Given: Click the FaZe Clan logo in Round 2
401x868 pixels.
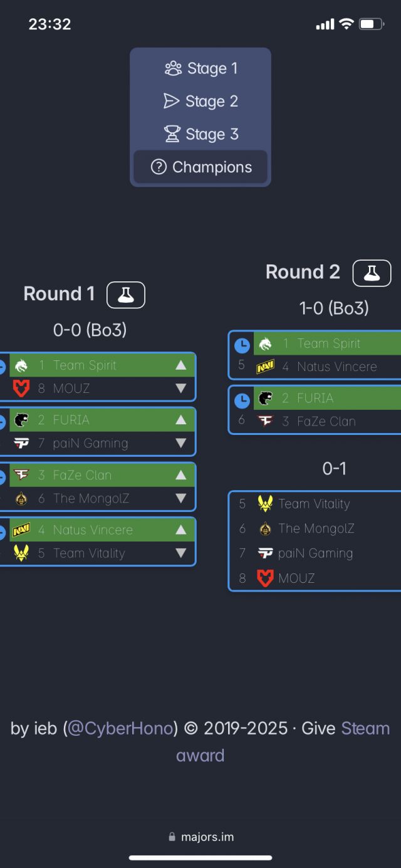Looking at the screenshot, I should click(x=265, y=421).
